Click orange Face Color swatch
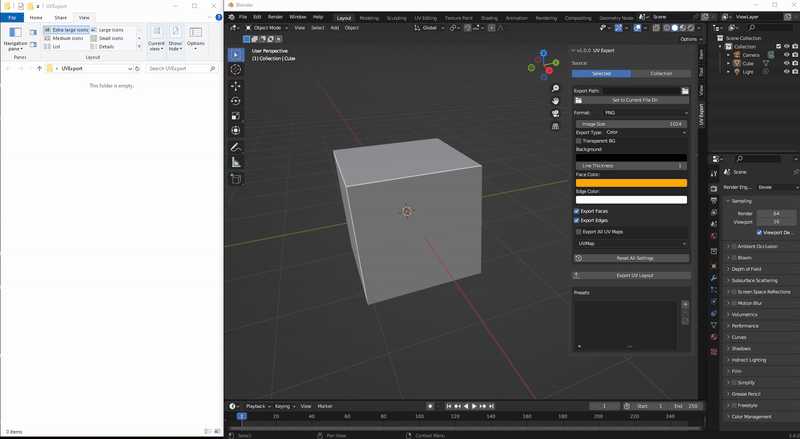The height and width of the screenshot is (439, 800). click(632, 183)
